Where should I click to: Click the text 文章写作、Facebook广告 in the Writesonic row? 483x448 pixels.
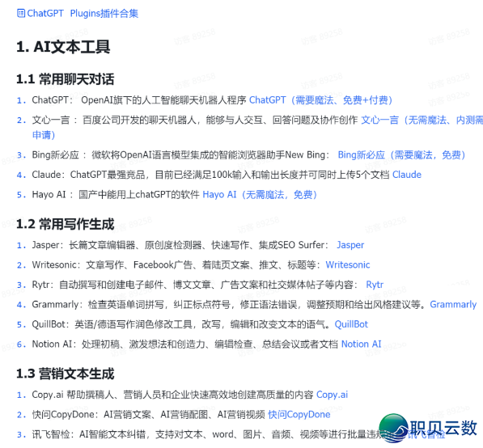tap(139, 264)
